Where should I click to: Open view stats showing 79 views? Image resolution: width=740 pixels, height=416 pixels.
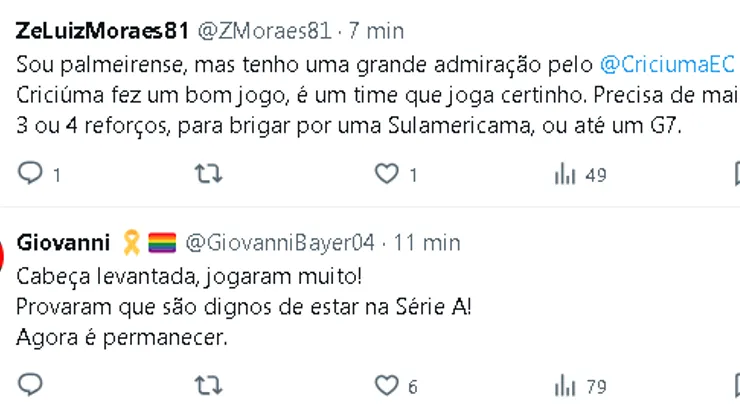566,386
